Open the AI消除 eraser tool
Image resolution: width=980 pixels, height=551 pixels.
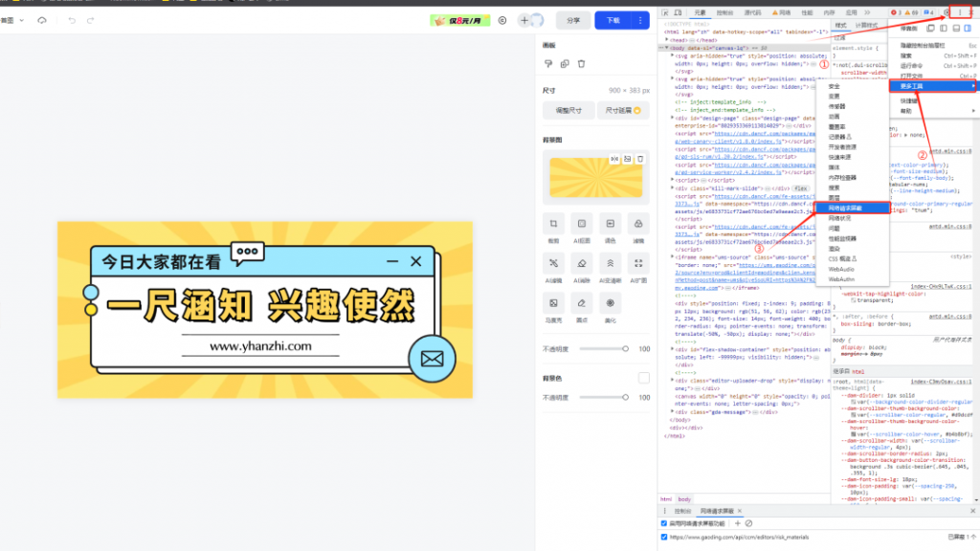click(581, 263)
